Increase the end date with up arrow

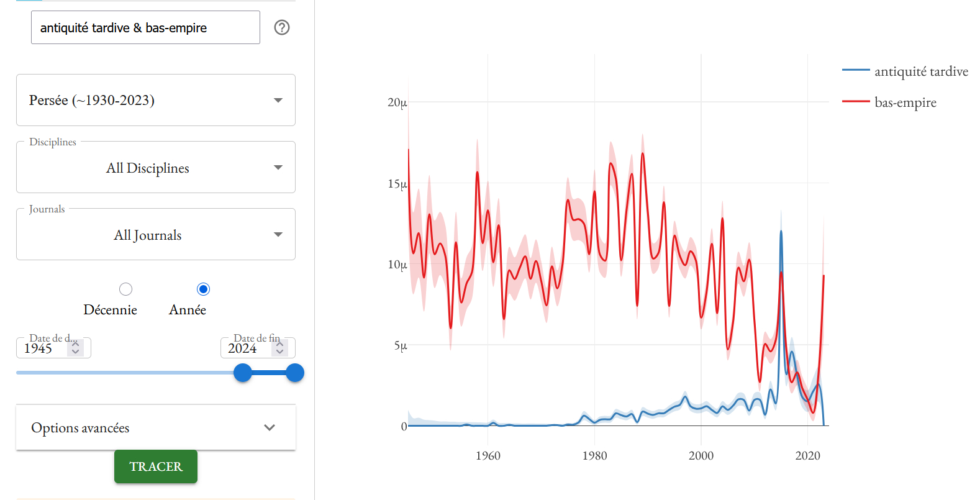[x=279, y=343]
